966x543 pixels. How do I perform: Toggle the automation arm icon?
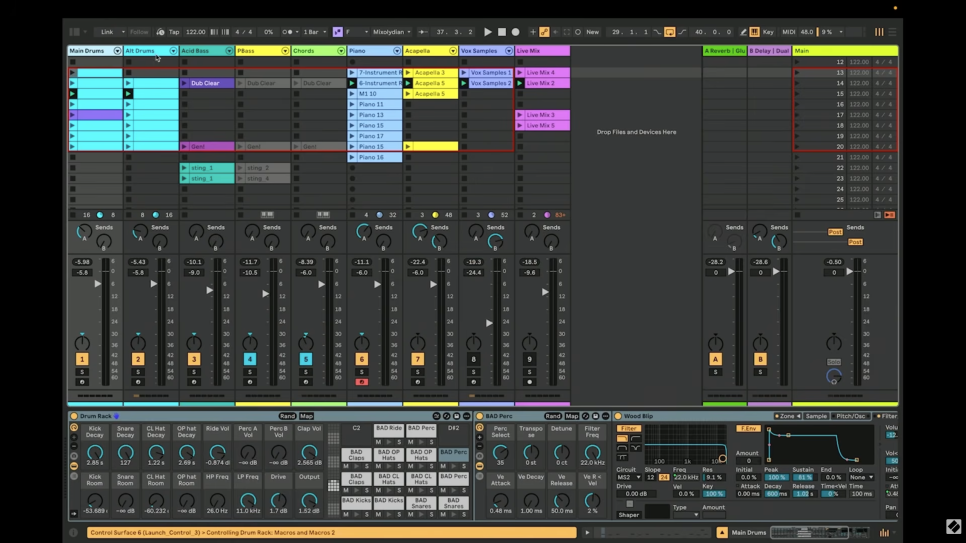[x=545, y=32]
